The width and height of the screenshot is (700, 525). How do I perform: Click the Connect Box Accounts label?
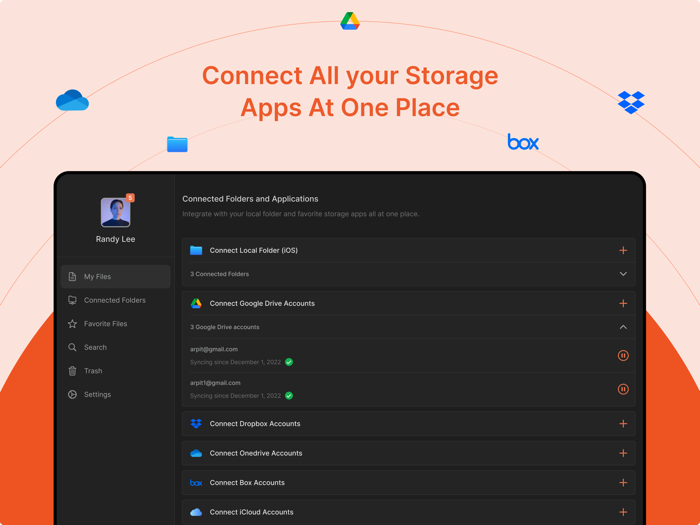[247, 483]
